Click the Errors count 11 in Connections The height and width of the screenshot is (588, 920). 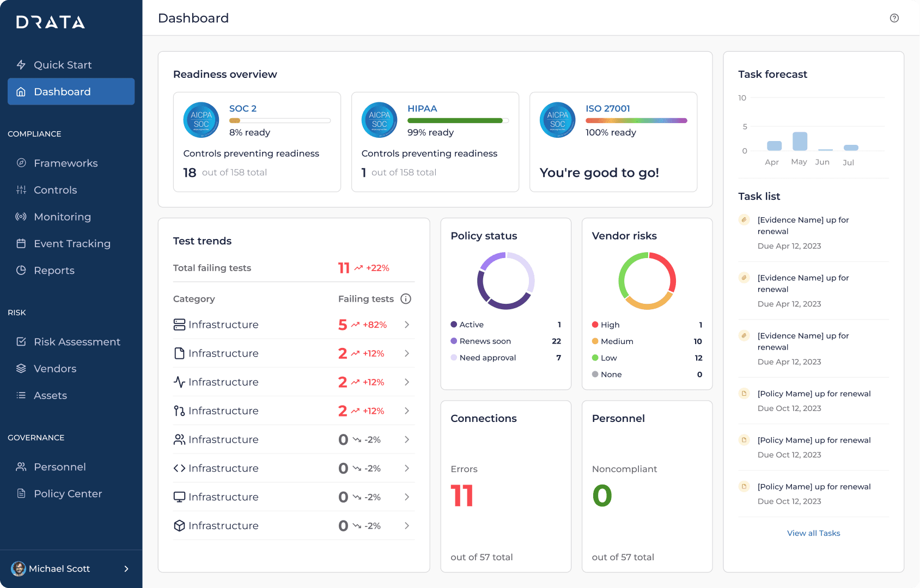click(x=462, y=496)
